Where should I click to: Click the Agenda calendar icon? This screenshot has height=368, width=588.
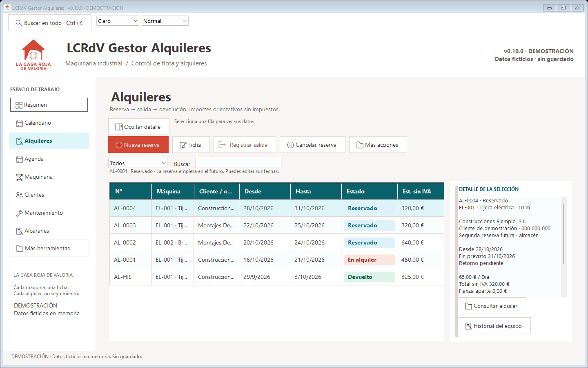19,159
